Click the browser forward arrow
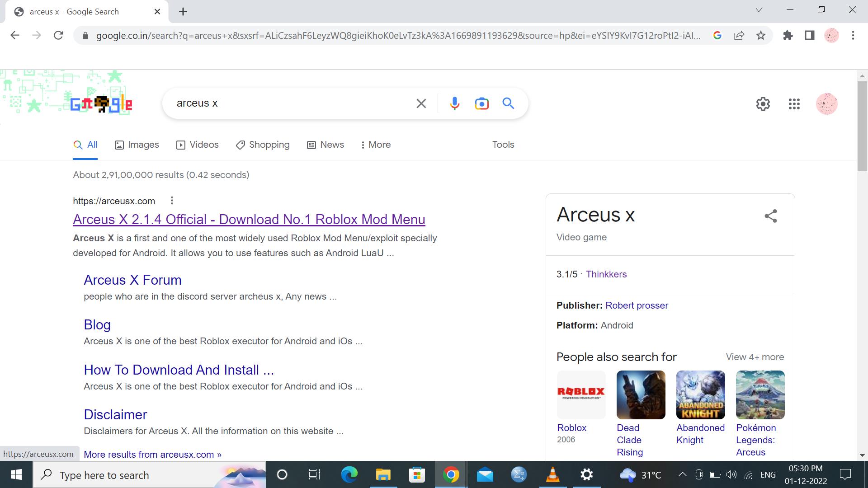The height and width of the screenshot is (488, 868). click(37, 35)
